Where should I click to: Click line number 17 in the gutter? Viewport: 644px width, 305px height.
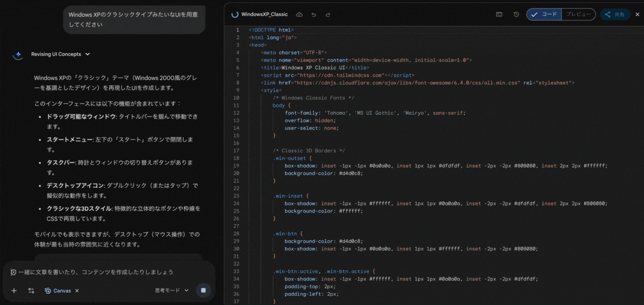coord(237,151)
